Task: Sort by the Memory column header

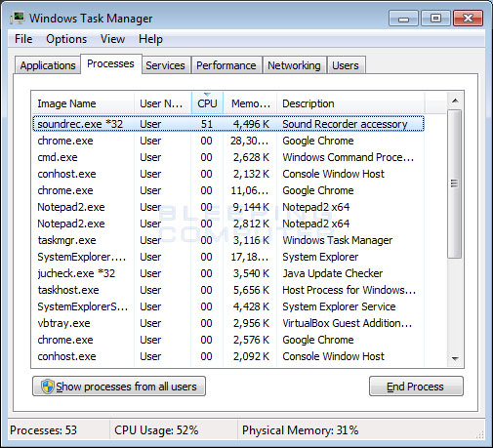Action: [250, 103]
